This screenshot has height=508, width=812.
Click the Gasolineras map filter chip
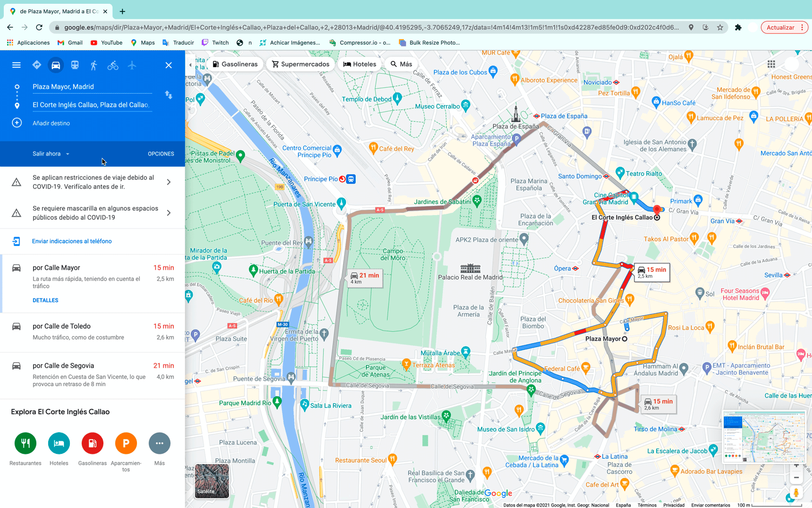pos(235,64)
